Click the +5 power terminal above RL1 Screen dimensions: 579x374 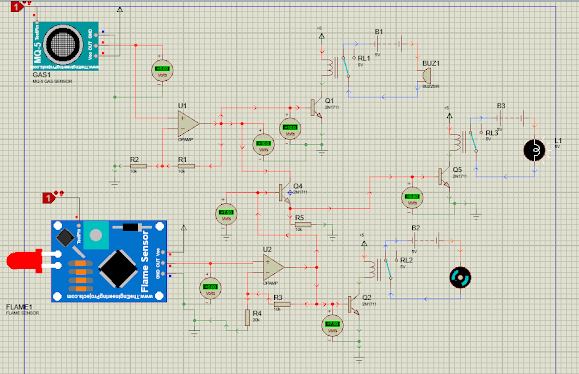tap(322, 36)
